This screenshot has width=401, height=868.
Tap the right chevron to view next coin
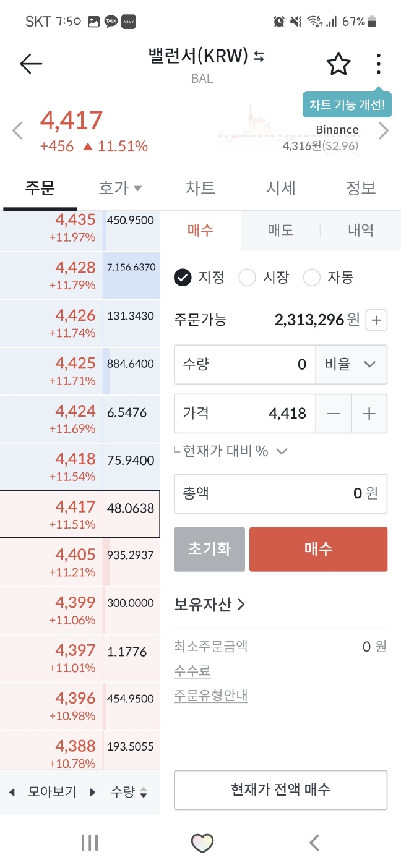click(x=384, y=130)
